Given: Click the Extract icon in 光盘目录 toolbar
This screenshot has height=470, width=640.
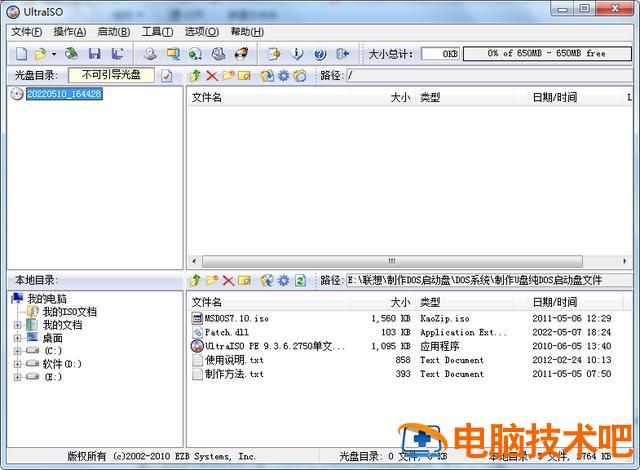Looking at the screenshot, I should coord(267,75).
